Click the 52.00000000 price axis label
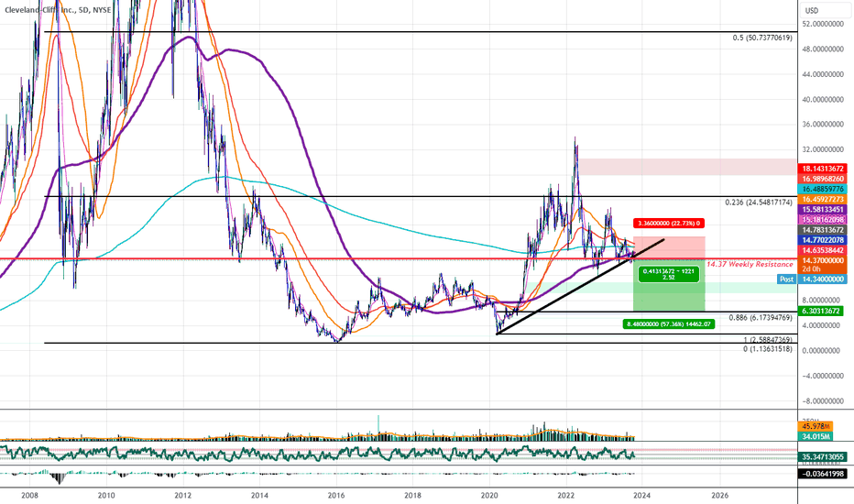 tap(823, 24)
